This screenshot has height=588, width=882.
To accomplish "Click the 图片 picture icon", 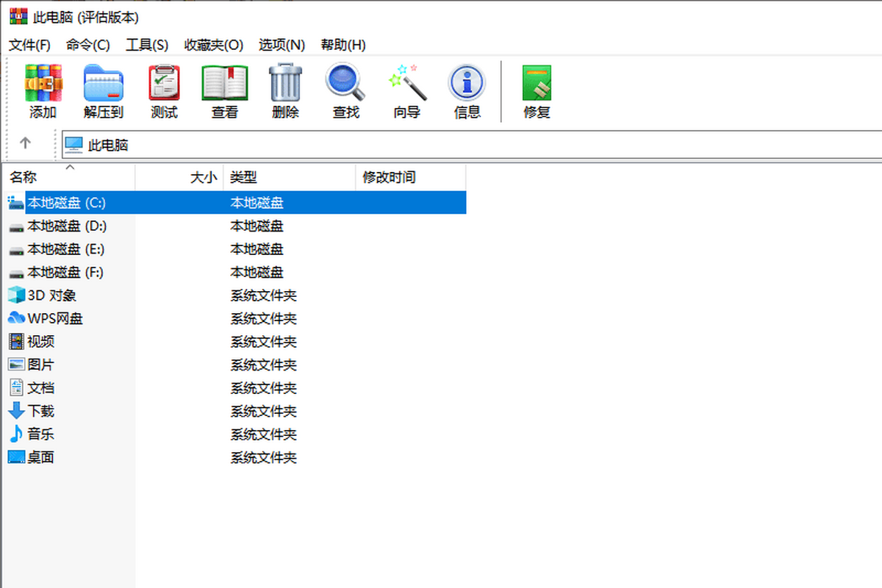I will tap(15, 365).
